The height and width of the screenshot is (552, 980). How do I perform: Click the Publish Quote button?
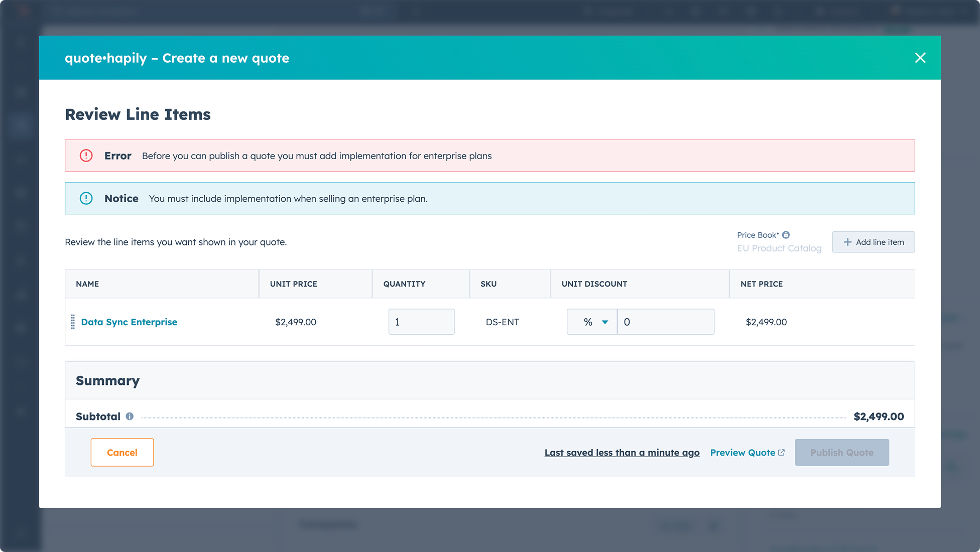(x=841, y=452)
